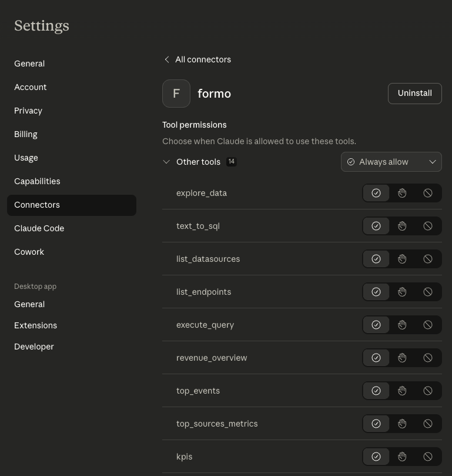Set explore_data permission to ask each time
The width and height of the screenshot is (452, 476).
402,192
